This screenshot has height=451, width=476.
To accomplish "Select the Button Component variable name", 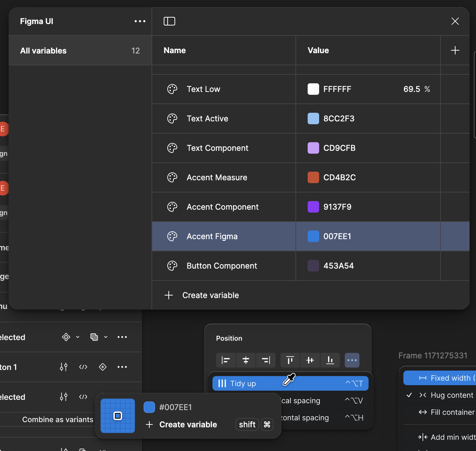I will click(222, 266).
